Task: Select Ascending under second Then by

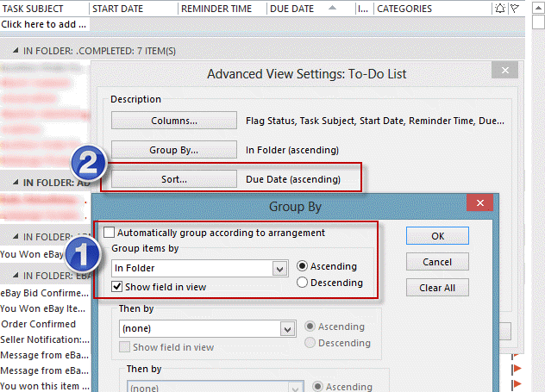Action: coord(317,386)
